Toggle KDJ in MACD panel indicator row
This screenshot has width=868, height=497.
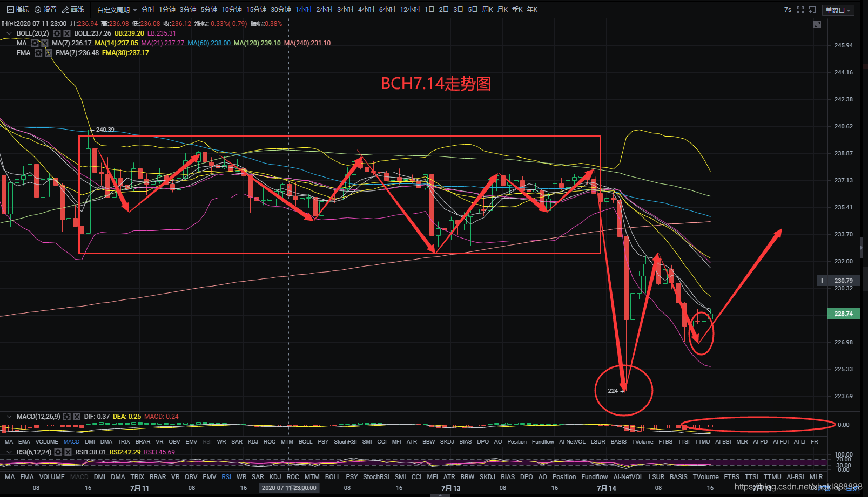[x=253, y=442]
